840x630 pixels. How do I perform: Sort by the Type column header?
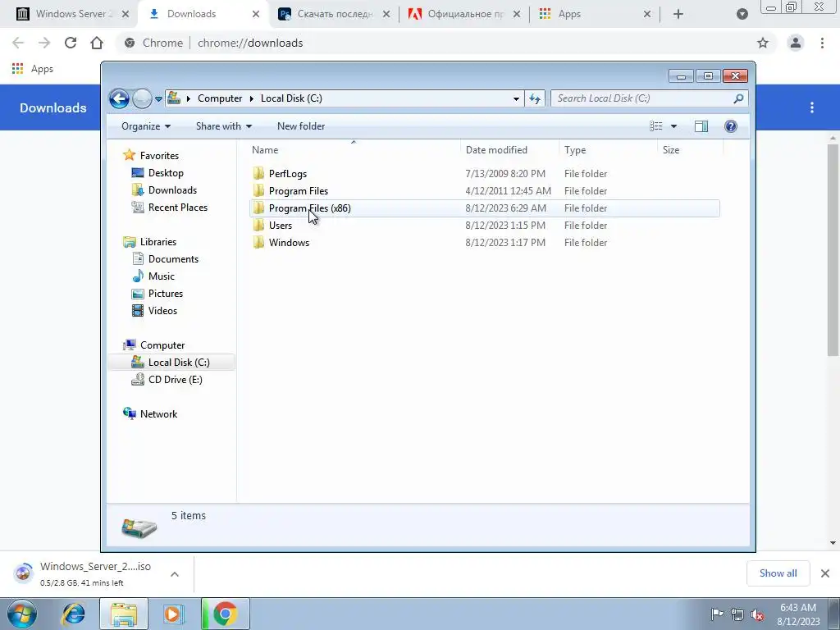[x=608, y=150]
